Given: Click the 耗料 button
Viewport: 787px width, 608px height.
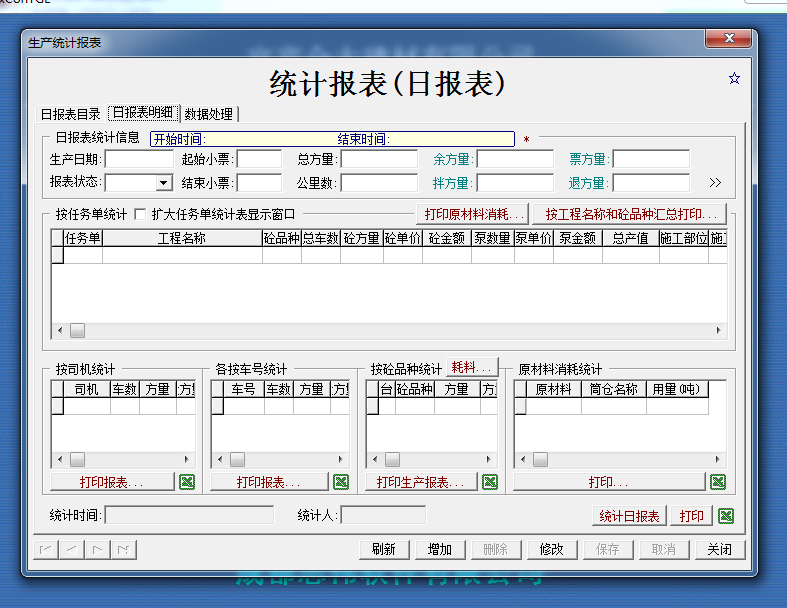Looking at the screenshot, I should click(x=472, y=368).
